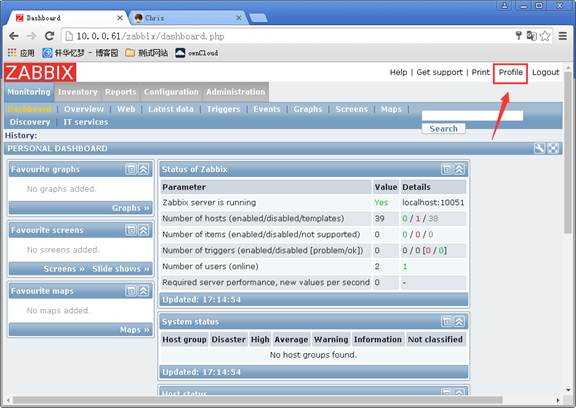
Task: Open the Profile link
Action: point(511,72)
